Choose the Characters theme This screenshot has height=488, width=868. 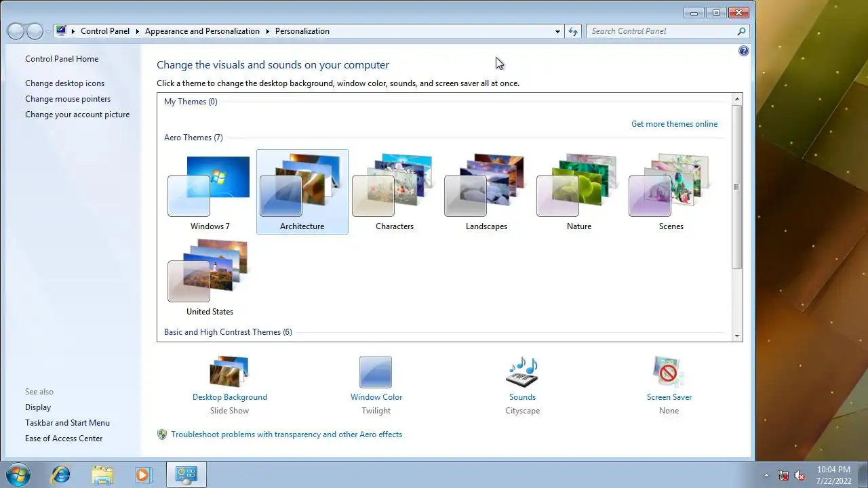395,192
